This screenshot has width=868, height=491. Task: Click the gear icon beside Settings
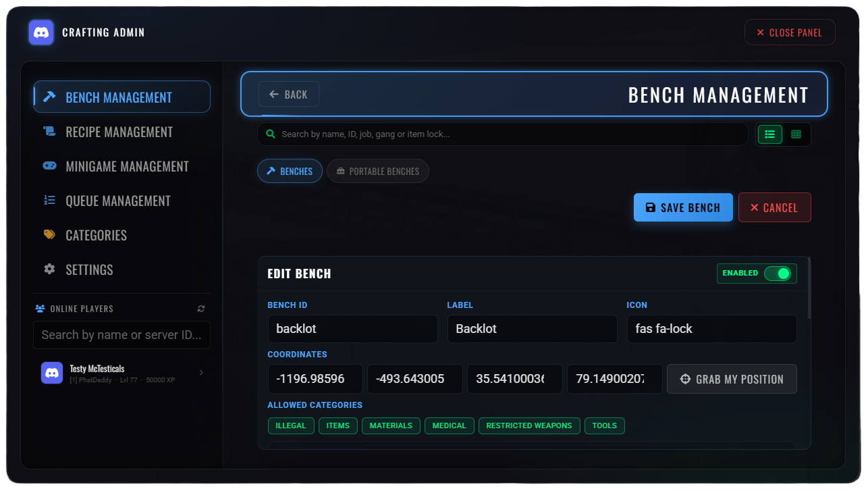pyautogui.click(x=49, y=269)
